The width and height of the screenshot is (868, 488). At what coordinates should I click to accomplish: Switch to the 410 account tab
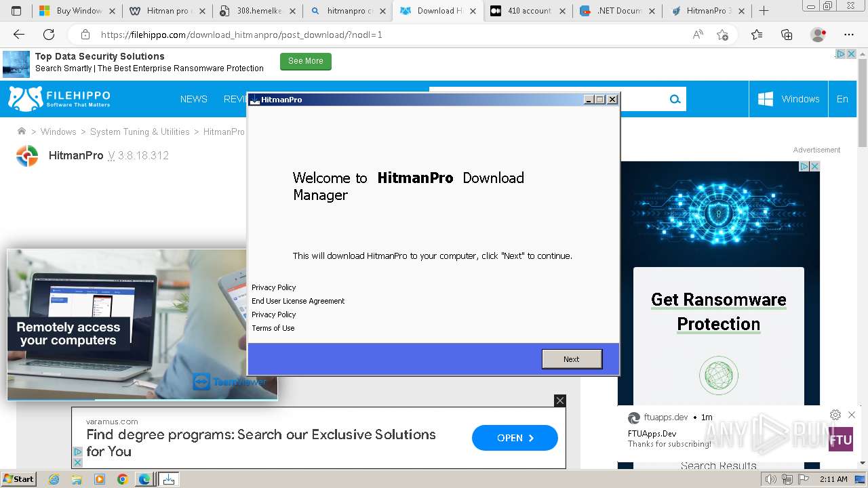528,11
